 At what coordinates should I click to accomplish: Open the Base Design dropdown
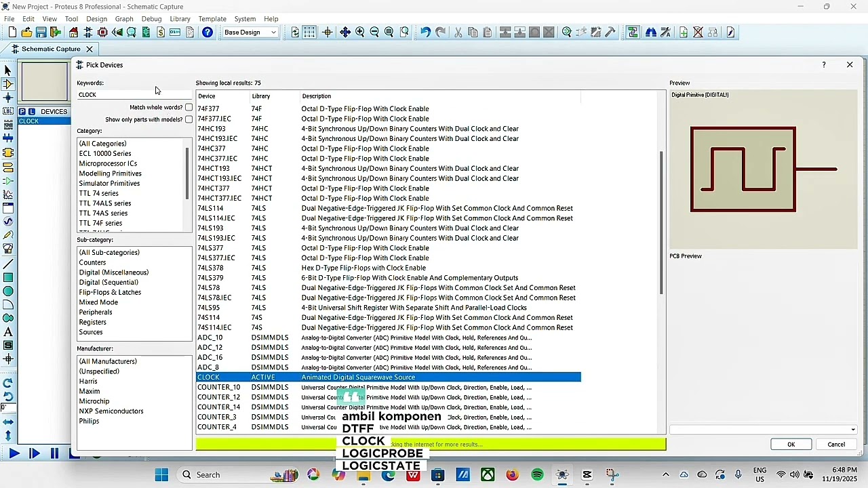click(250, 33)
